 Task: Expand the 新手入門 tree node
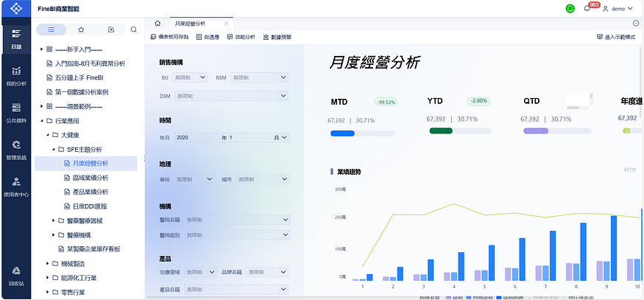(x=41, y=49)
